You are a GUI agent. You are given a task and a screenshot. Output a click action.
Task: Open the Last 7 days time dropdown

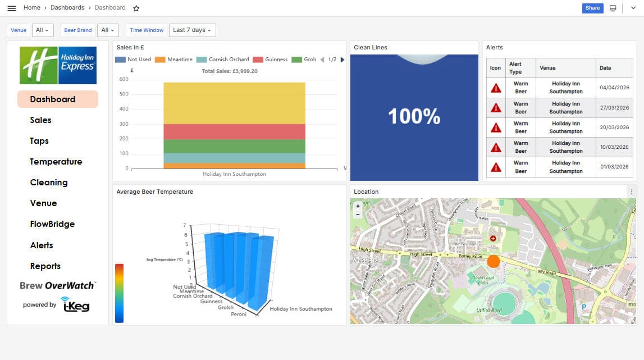[x=192, y=30]
